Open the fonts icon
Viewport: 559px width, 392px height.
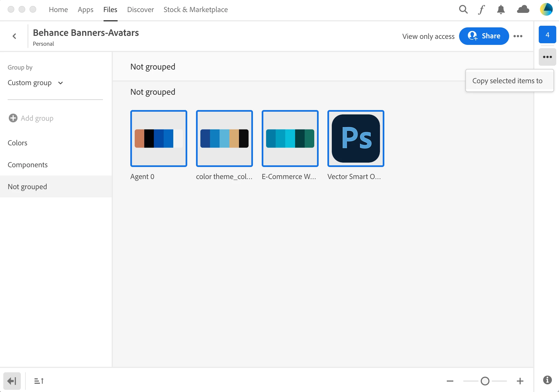click(482, 10)
